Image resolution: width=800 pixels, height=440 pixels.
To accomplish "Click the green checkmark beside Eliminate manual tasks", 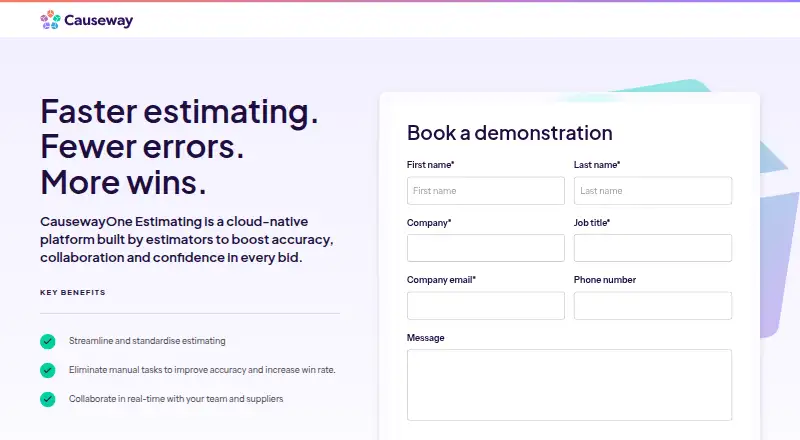I will [x=47, y=370].
